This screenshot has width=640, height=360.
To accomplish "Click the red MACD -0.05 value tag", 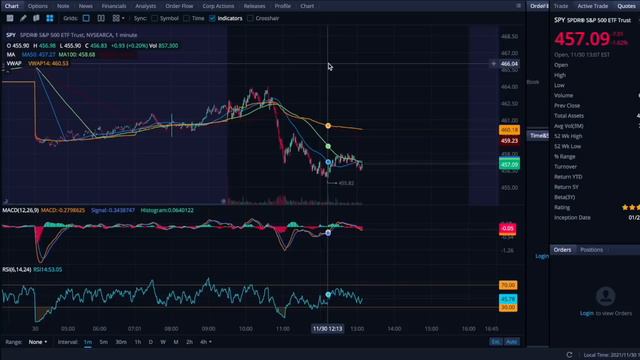I will pyautogui.click(x=508, y=228).
